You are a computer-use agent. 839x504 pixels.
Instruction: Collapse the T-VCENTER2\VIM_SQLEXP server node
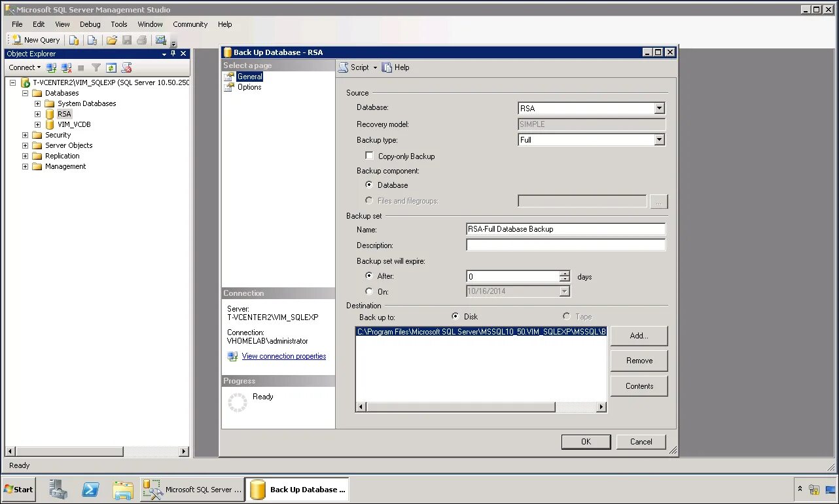pos(13,82)
